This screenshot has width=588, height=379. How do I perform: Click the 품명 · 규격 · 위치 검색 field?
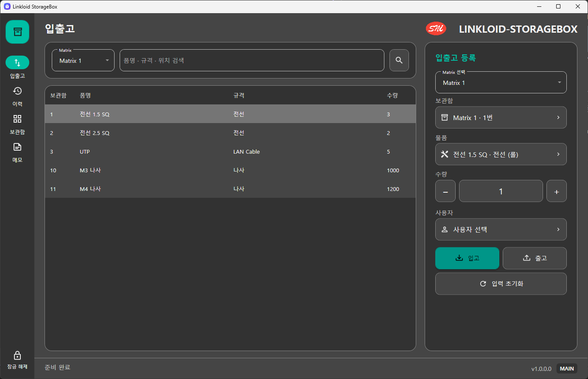252,60
